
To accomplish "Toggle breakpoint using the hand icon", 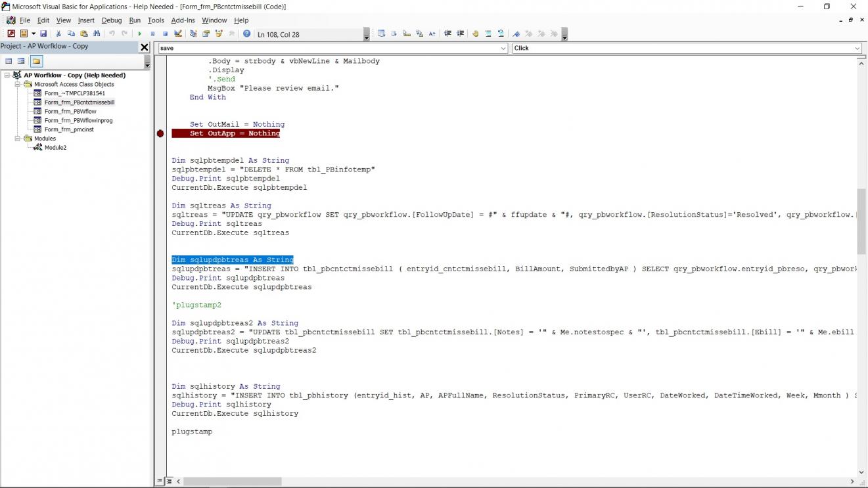I will (x=475, y=33).
